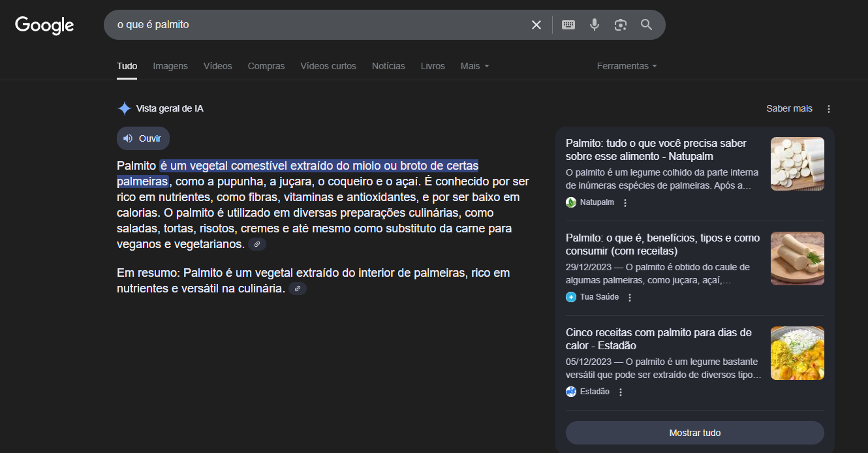Click the Estadão source name
The height and width of the screenshot is (453, 868).
point(595,392)
